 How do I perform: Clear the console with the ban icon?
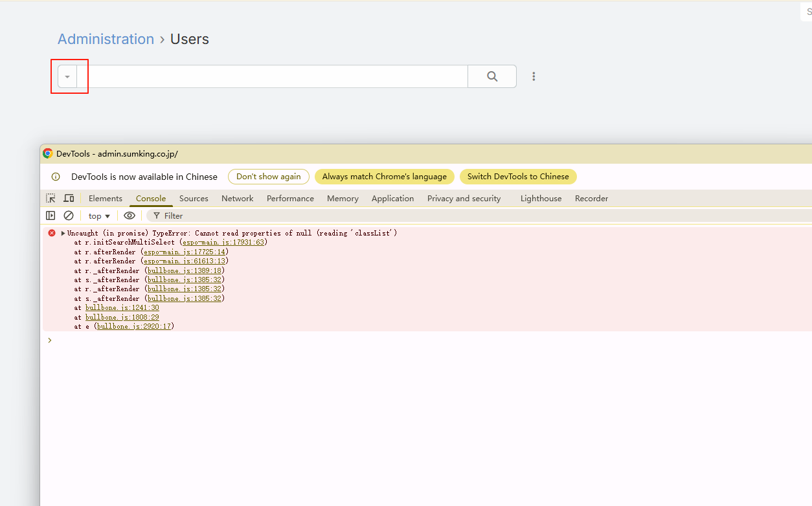click(69, 215)
